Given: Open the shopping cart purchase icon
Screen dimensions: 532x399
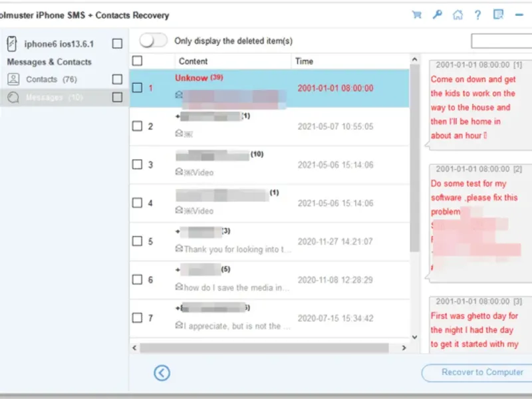Looking at the screenshot, I should (x=417, y=15).
